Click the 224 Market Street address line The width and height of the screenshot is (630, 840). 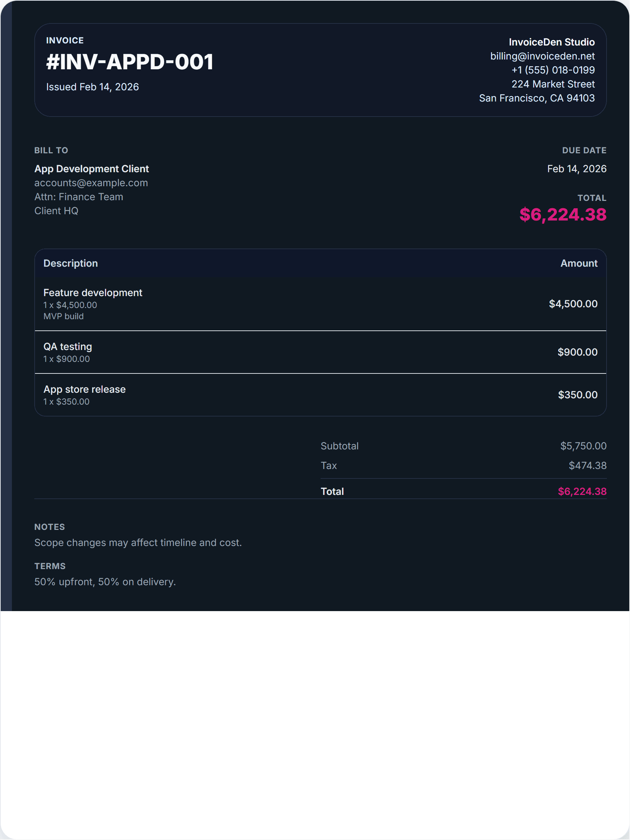[553, 84]
